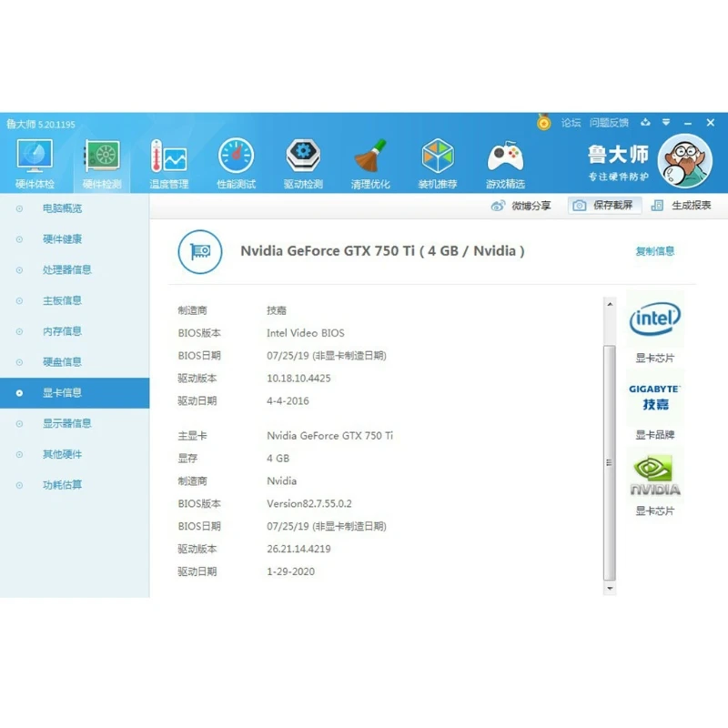Click scrollbar up arrow in info panel
The height and width of the screenshot is (728, 728).
point(610,304)
